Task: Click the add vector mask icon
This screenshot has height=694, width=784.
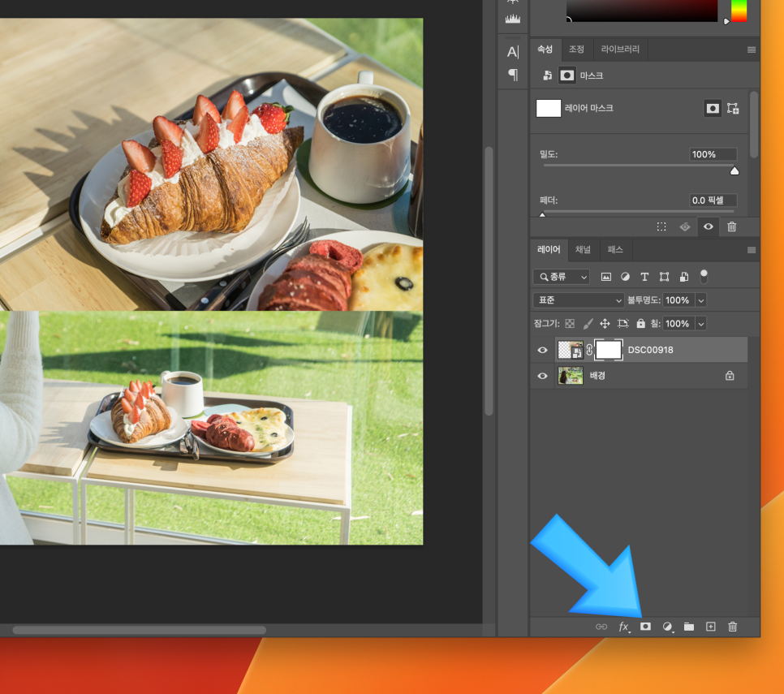Action: coord(733,108)
